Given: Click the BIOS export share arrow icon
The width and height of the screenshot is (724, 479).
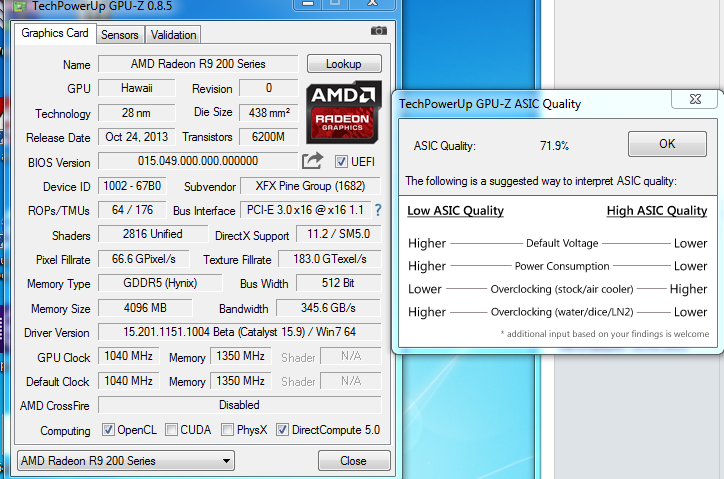Looking at the screenshot, I should pyautogui.click(x=312, y=161).
